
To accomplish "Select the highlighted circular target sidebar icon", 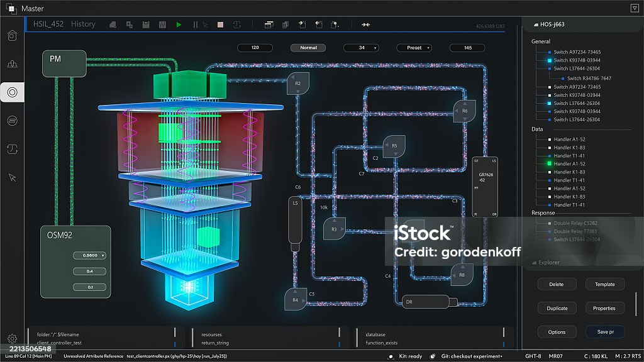I will click(13, 92).
